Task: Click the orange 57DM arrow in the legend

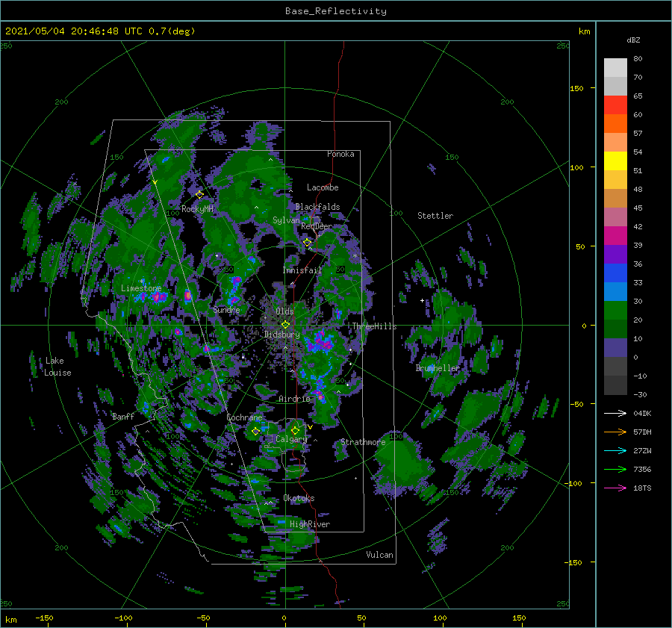Action: (x=615, y=432)
